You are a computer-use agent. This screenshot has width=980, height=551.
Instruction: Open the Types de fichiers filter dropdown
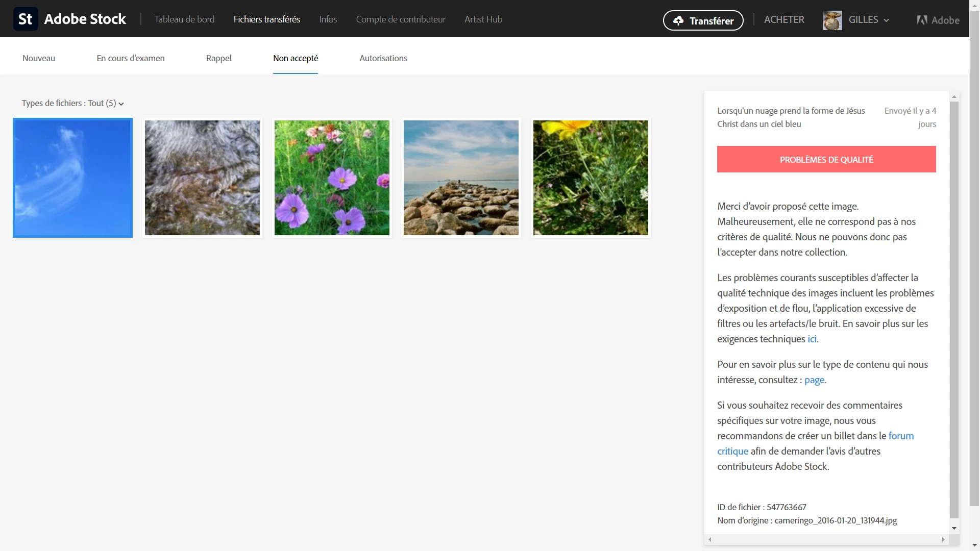point(72,104)
